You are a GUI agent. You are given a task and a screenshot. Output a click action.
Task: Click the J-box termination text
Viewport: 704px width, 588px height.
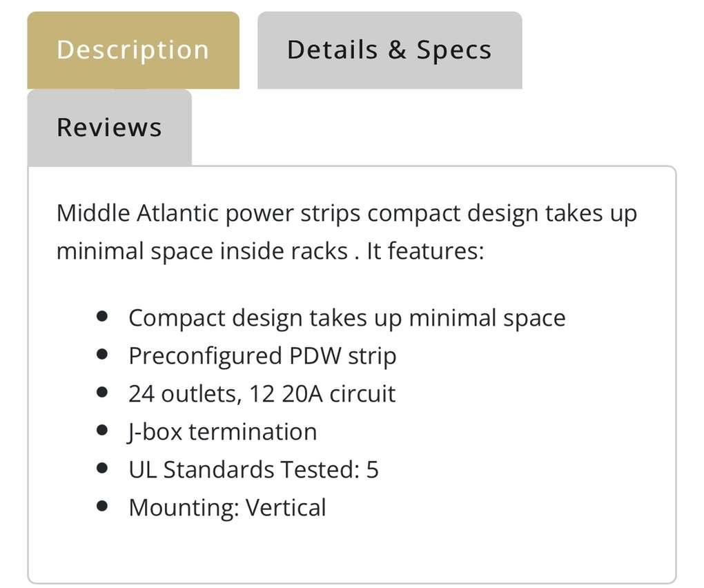[x=222, y=432]
